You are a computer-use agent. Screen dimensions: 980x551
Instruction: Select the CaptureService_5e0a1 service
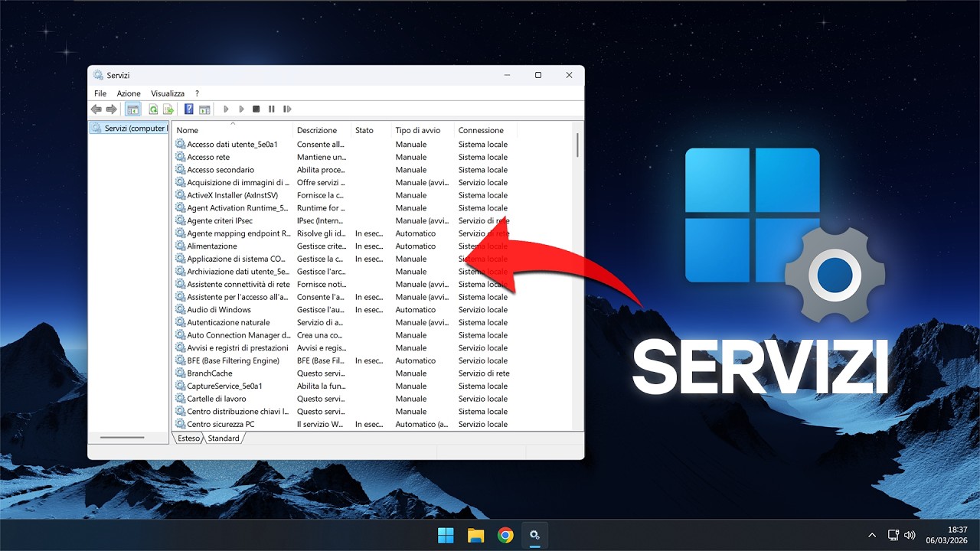(224, 386)
